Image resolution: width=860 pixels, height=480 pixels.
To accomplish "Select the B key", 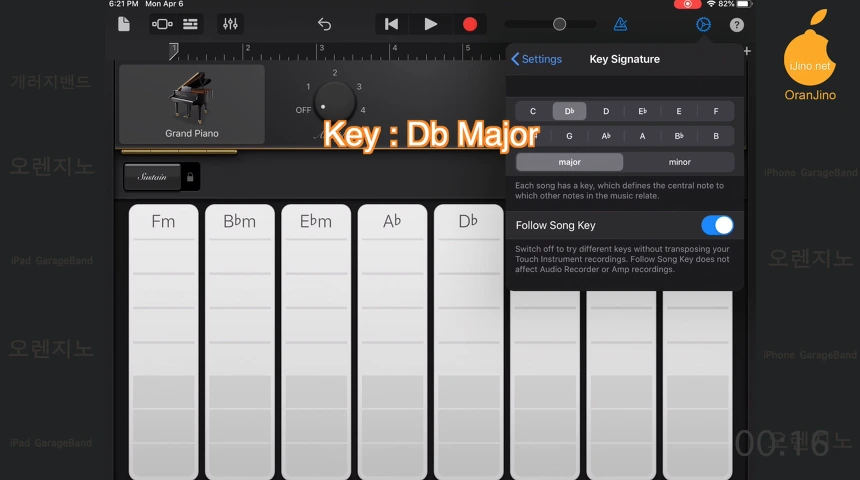I will pyautogui.click(x=716, y=136).
